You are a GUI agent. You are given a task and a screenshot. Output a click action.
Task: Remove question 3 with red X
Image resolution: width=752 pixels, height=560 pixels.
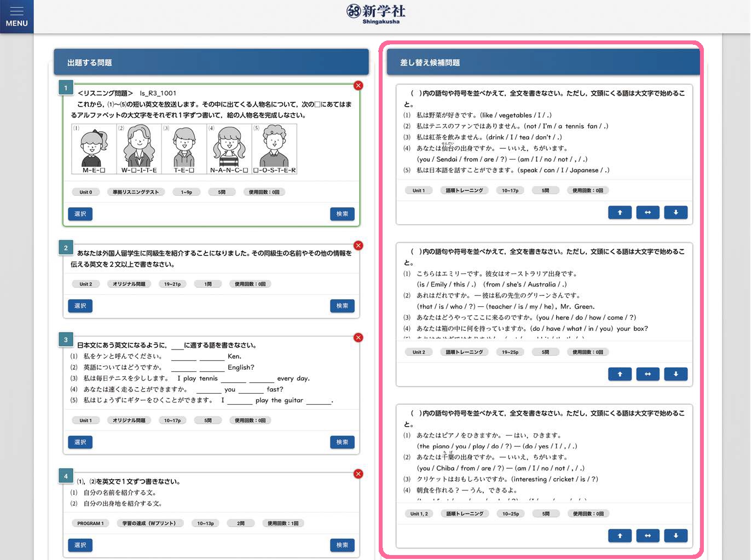pos(358,337)
